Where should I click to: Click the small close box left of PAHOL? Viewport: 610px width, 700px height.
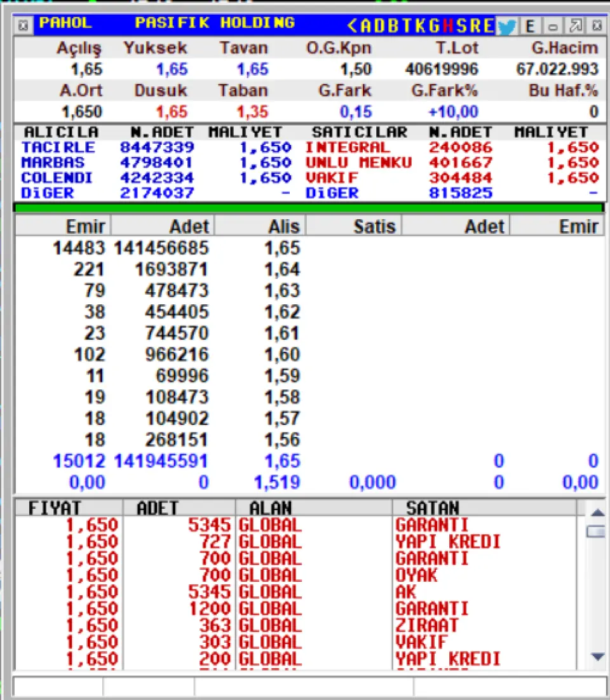[x=23, y=26]
